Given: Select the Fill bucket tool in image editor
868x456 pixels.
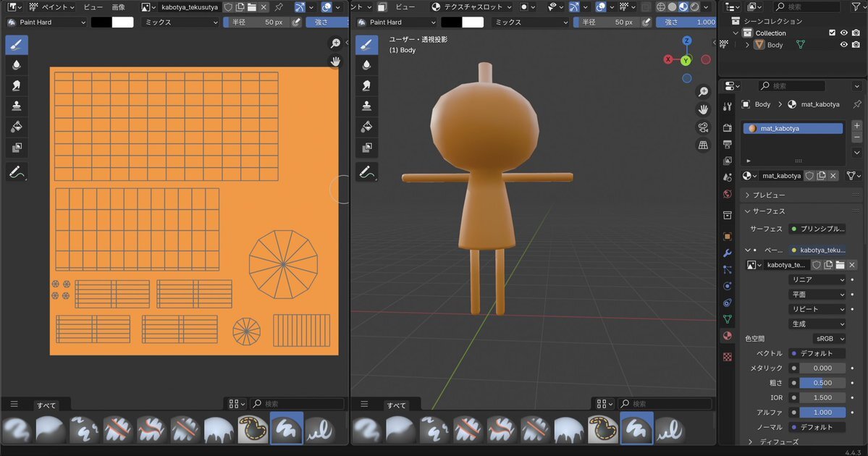Looking at the screenshot, I should coord(16,127).
